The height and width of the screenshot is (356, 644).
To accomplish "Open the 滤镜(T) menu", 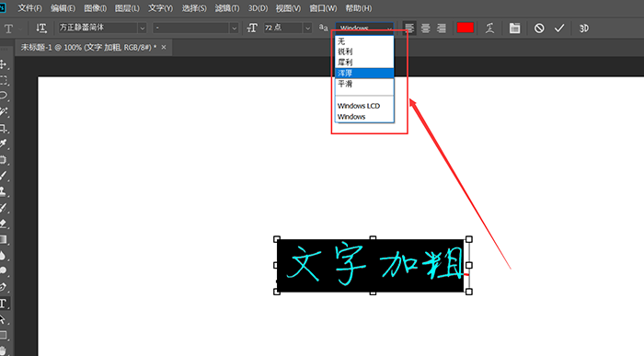I will point(226,8).
